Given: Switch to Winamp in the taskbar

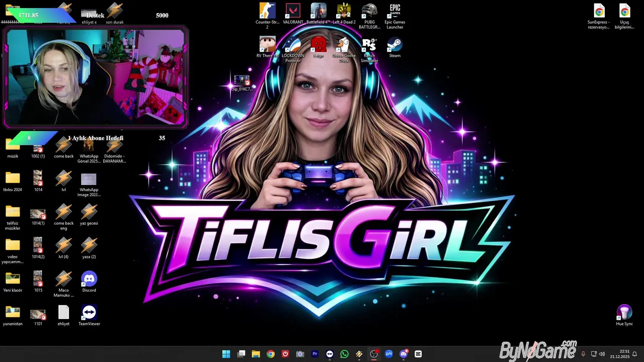Looking at the screenshot, I should [x=359, y=354].
